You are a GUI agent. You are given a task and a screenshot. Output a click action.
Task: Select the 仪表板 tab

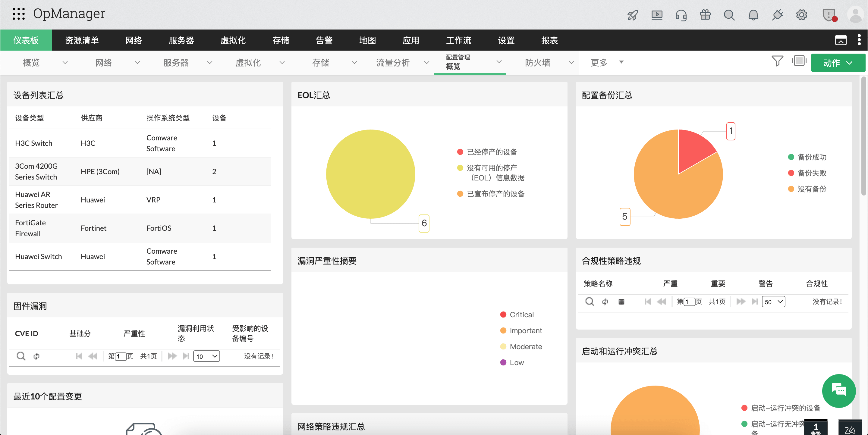26,40
